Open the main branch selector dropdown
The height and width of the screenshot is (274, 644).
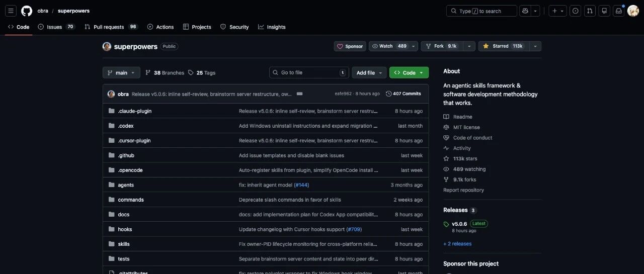click(x=121, y=73)
